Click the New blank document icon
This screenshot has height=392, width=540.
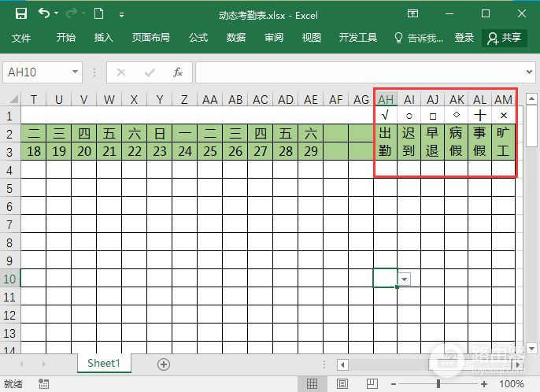pyautogui.click(x=99, y=14)
